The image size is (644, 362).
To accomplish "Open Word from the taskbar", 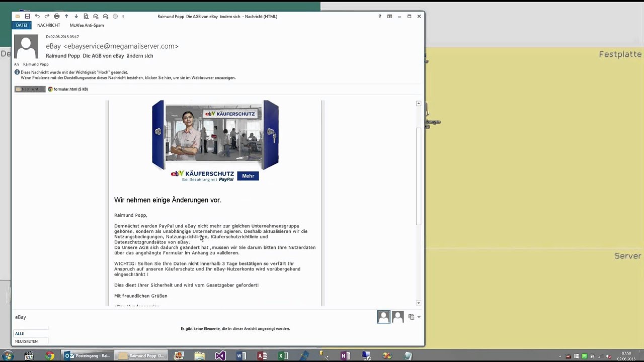I will pos(241,356).
